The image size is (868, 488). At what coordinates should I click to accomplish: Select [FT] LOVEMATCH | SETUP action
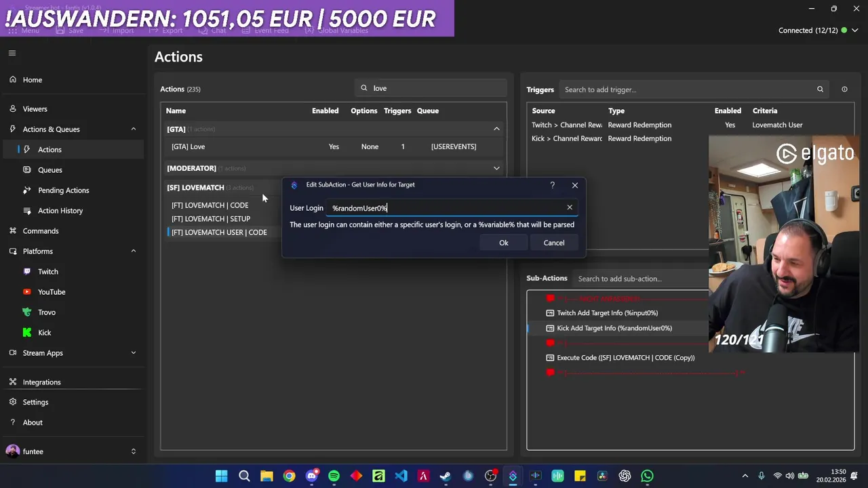tap(211, 219)
